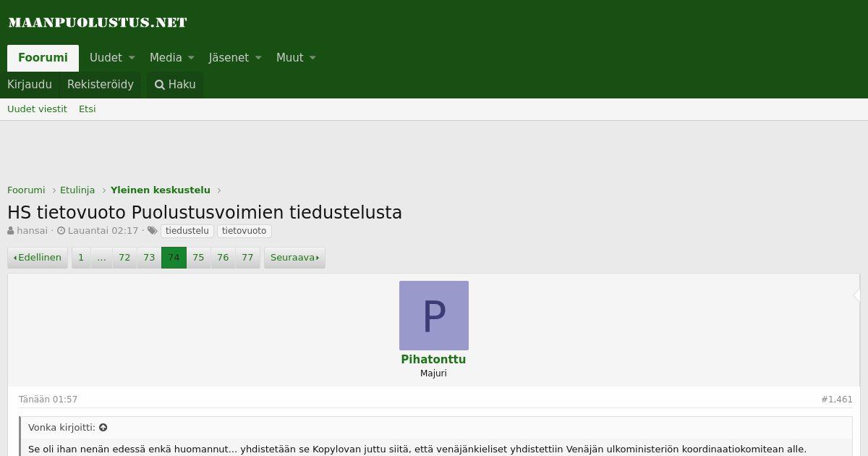Screen dimensions: 868x456
Task: Open the Muut menu item
Action: 289,58
